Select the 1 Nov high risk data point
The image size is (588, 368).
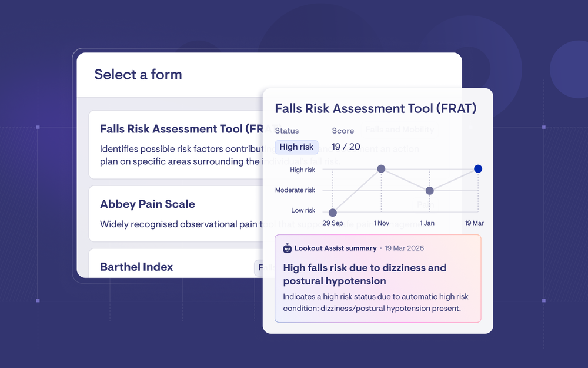pos(381,169)
